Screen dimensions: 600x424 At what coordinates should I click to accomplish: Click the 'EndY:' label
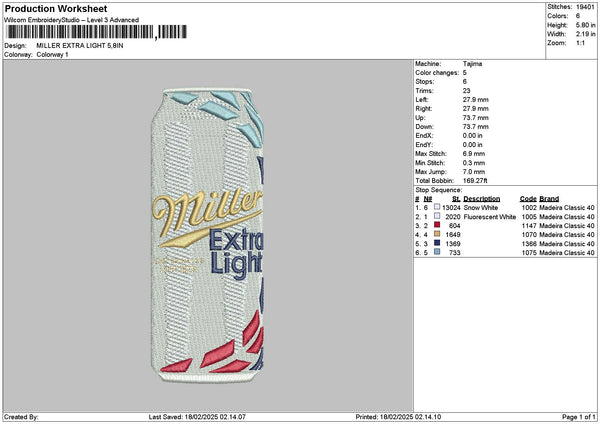(424, 145)
